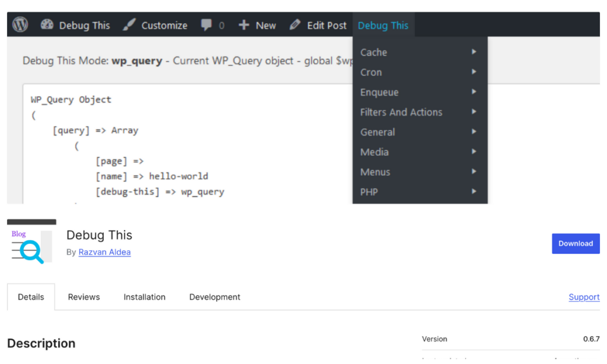This screenshot has height=364, width=607.
Task: Select Menus in the open dropdown
Action: [x=375, y=172]
